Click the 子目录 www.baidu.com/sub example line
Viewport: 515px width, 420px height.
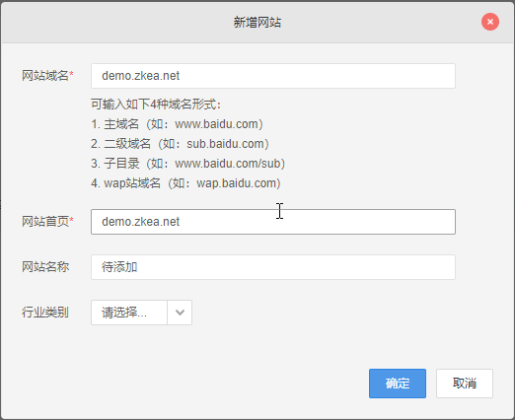click(187, 164)
